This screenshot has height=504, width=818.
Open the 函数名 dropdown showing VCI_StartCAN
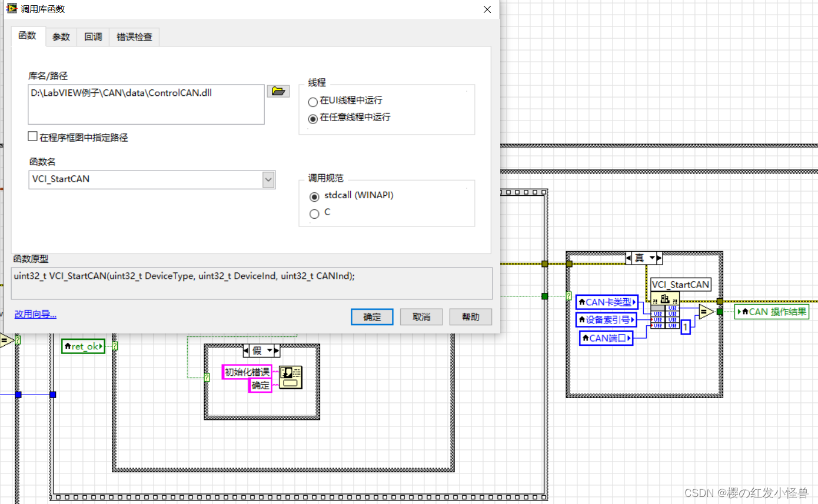[268, 179]
